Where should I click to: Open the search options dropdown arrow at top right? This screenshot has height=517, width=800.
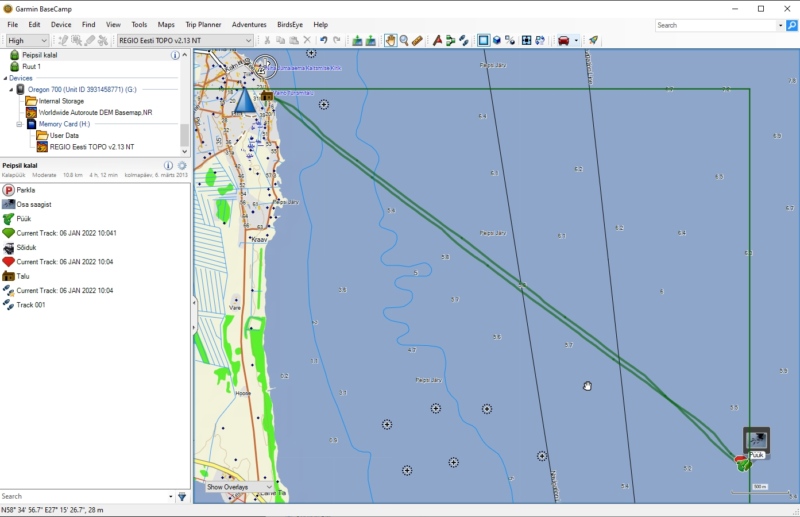pyautogui.click(x=780, y=25)
